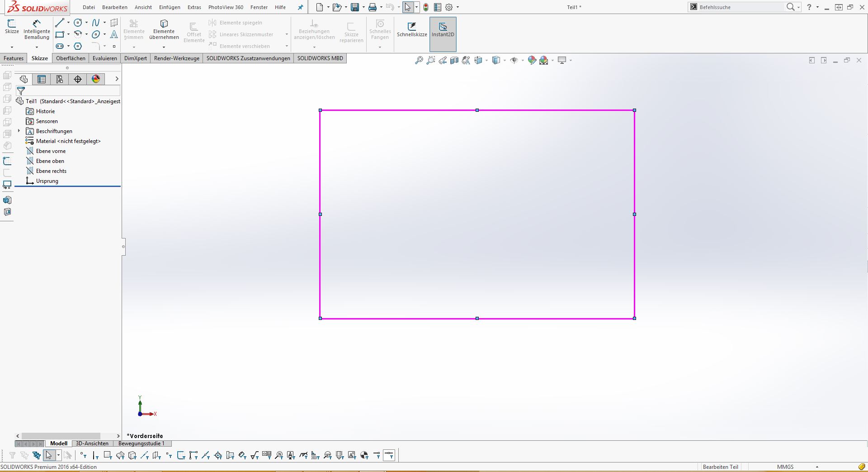Screen dimensions: 868x472
Task: Click Zoom to Fit icon
Action: tap(419, 60)
